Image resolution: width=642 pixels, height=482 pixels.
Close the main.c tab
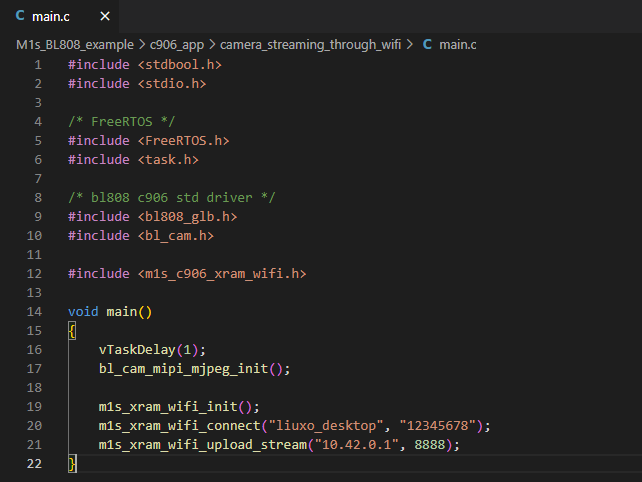[x=105, y=16]
